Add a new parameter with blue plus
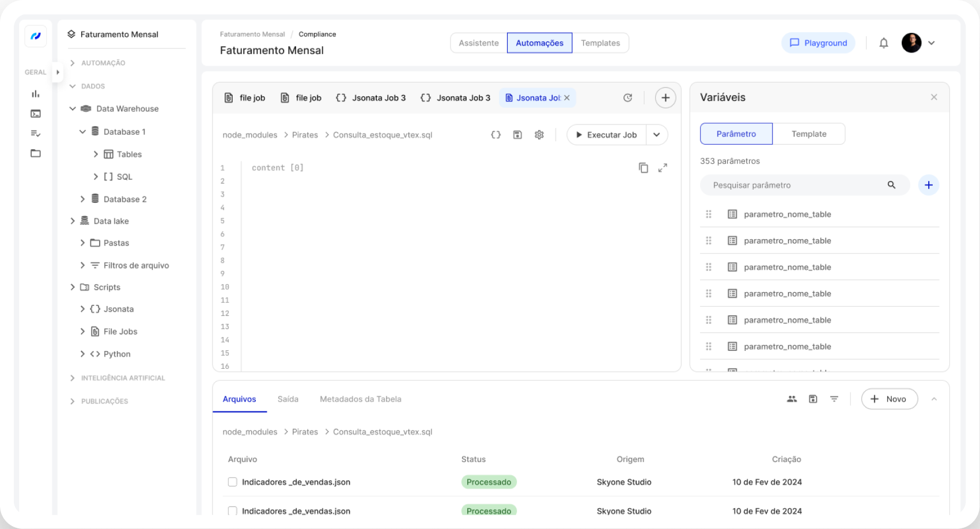The width and height of the screenshot is (980, 529). tap(928, 185)
